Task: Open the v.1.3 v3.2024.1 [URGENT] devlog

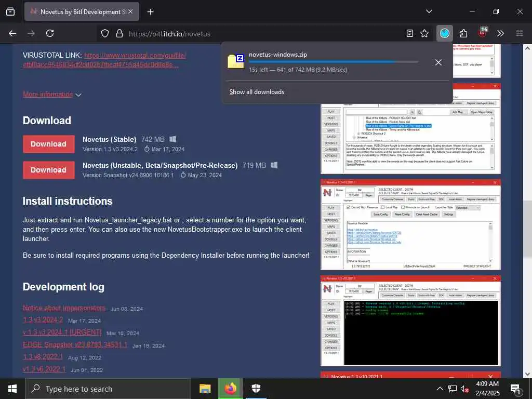Action: pyautogui.click(x=62, y=332)
